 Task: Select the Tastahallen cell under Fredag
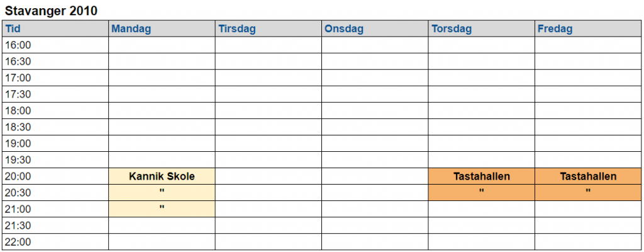588,176
